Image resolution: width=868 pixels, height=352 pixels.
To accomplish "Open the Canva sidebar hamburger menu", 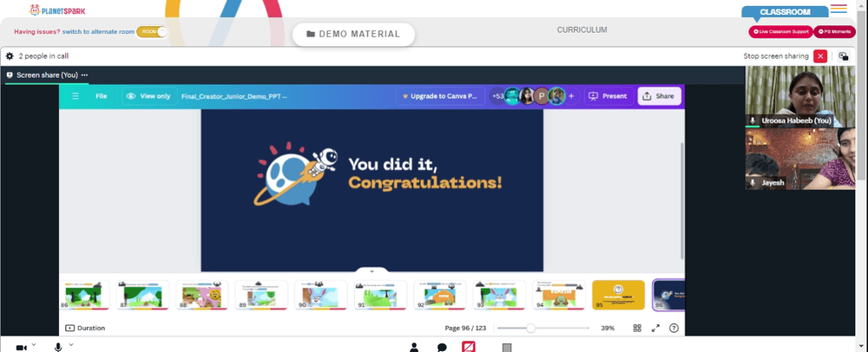I will pyautogui.click(x=76, y=96).
